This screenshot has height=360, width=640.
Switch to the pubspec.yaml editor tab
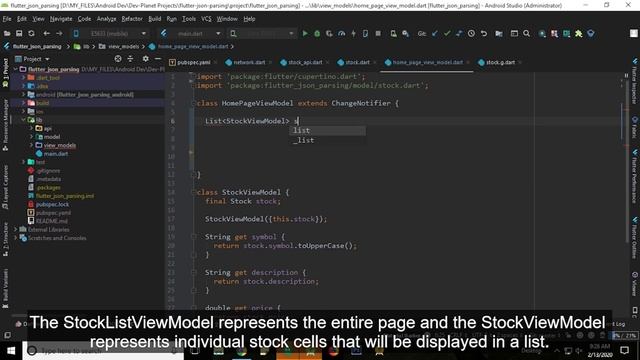pos(193,62)
